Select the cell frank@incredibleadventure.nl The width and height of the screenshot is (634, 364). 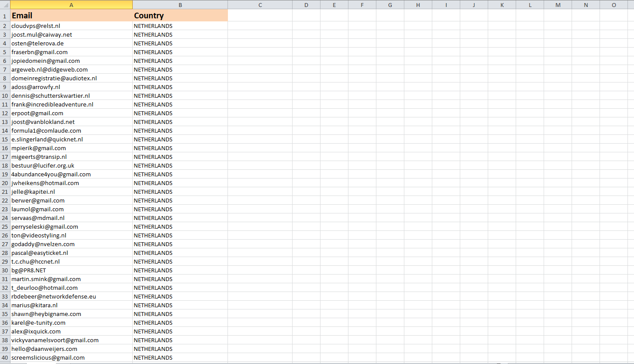(71, 104)
